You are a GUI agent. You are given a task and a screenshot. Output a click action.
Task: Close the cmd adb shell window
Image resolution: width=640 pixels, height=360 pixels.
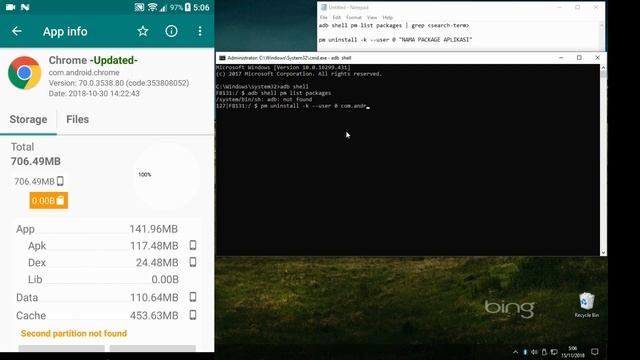[x=597, y=58]
